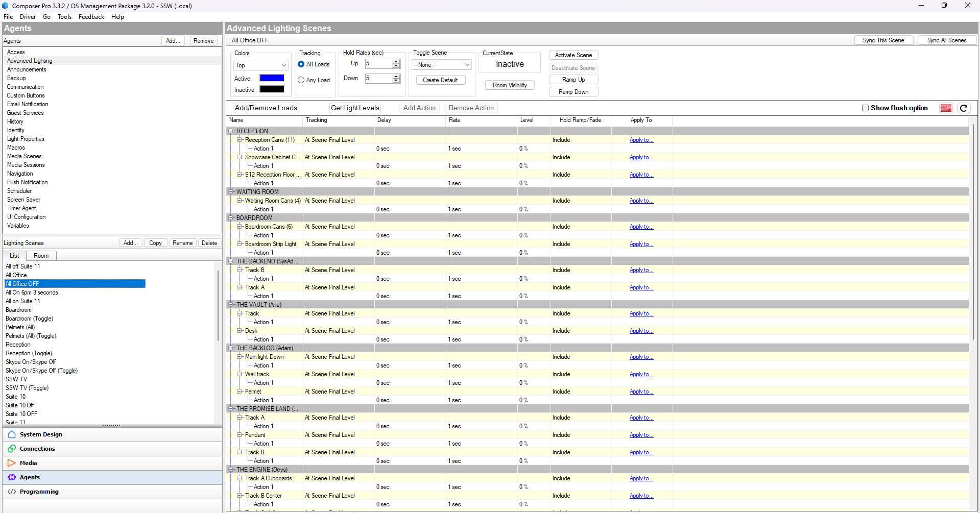Select the Any Load tracking option
Viewport: 980px width, 513px height.
click(x=301, y=80)
